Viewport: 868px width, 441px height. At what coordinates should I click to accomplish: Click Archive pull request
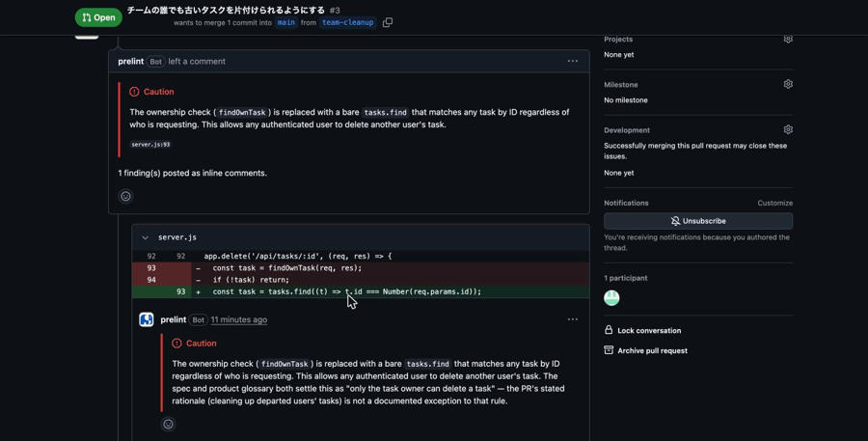click(646, 350)
